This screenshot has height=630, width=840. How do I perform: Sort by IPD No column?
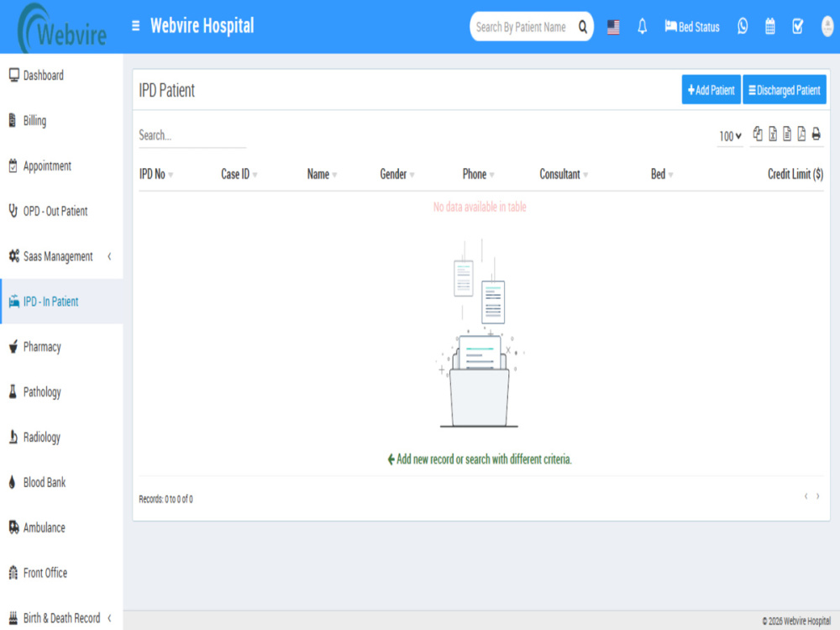pos(156,174)
